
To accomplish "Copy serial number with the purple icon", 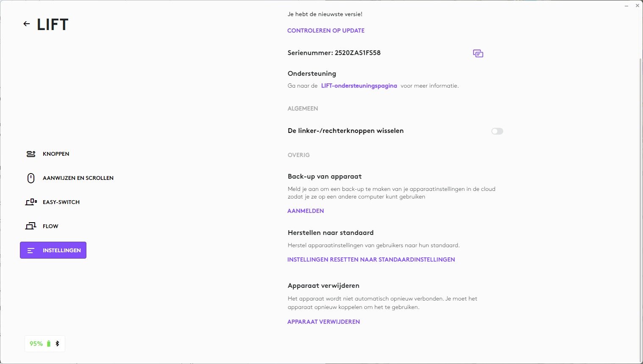I will [x=478, y=53].
